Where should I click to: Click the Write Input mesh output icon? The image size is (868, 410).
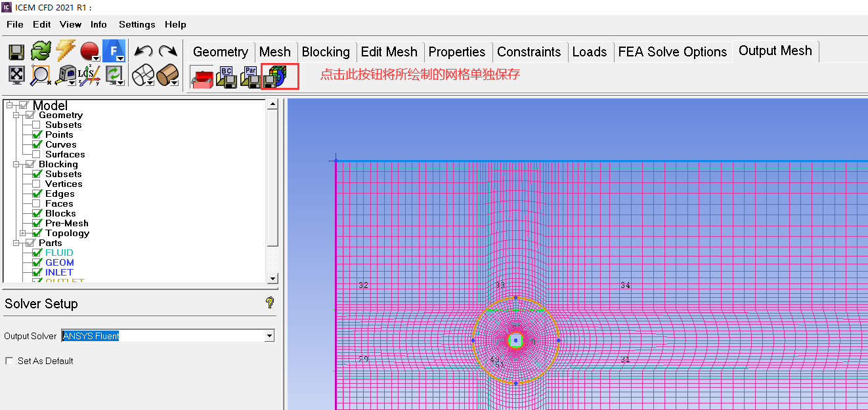(x=276, y=77)
